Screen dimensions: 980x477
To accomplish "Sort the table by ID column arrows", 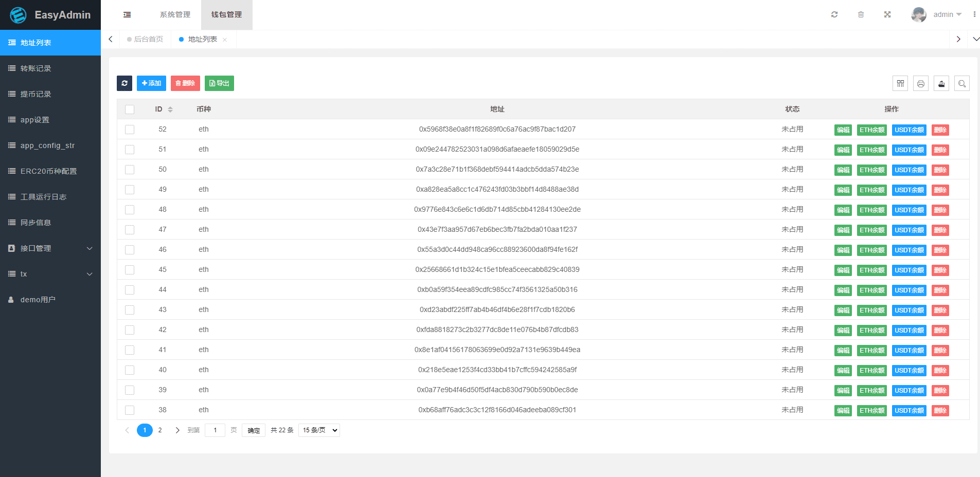I will (170, 109).
